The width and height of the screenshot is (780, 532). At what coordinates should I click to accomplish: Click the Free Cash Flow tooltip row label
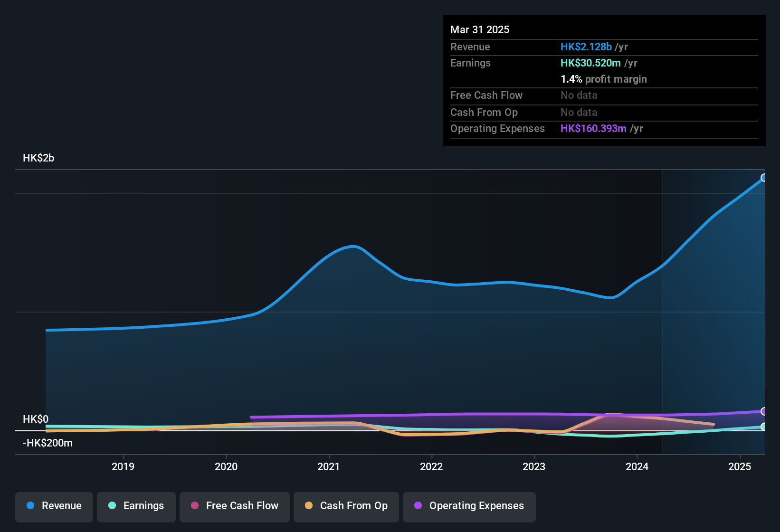coord(486,95)
